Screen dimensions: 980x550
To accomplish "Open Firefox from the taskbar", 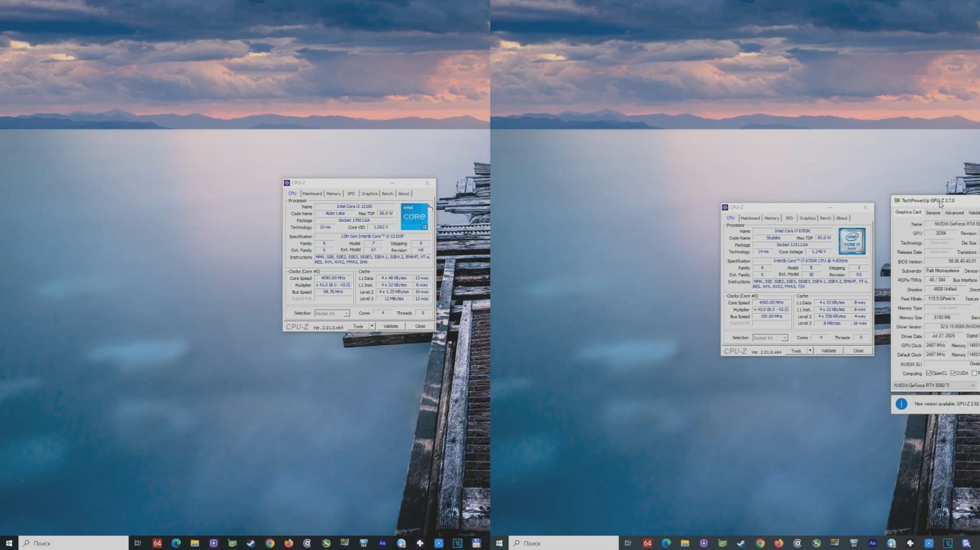I will [x=289, y=543].
